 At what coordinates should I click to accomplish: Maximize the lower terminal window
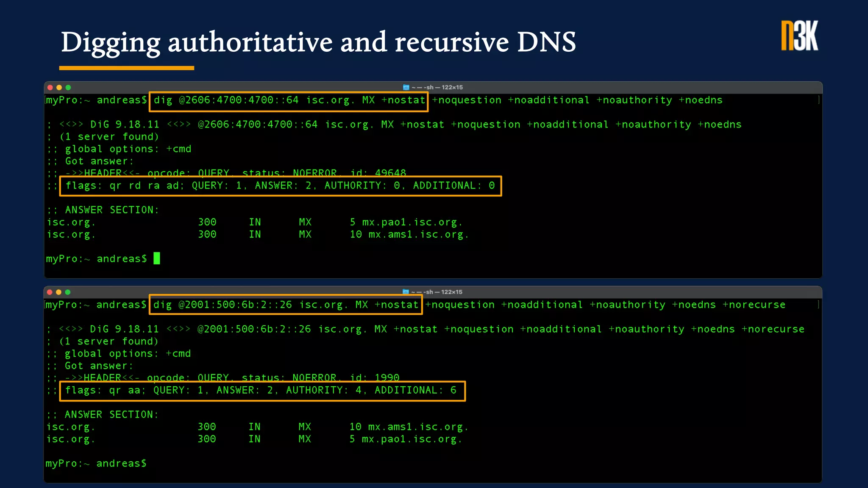click(x=68, y=292)
